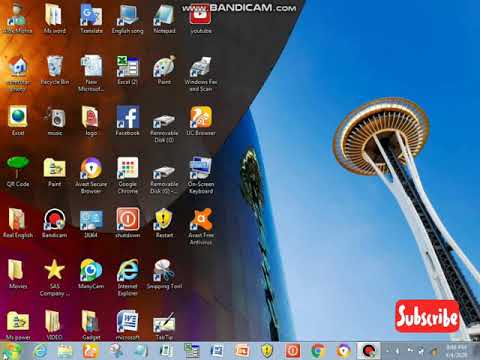The width and height of the screenshot is (480, 360).
Task: Open File Explorer from the taskbar
Action: [x=65, y=351]
